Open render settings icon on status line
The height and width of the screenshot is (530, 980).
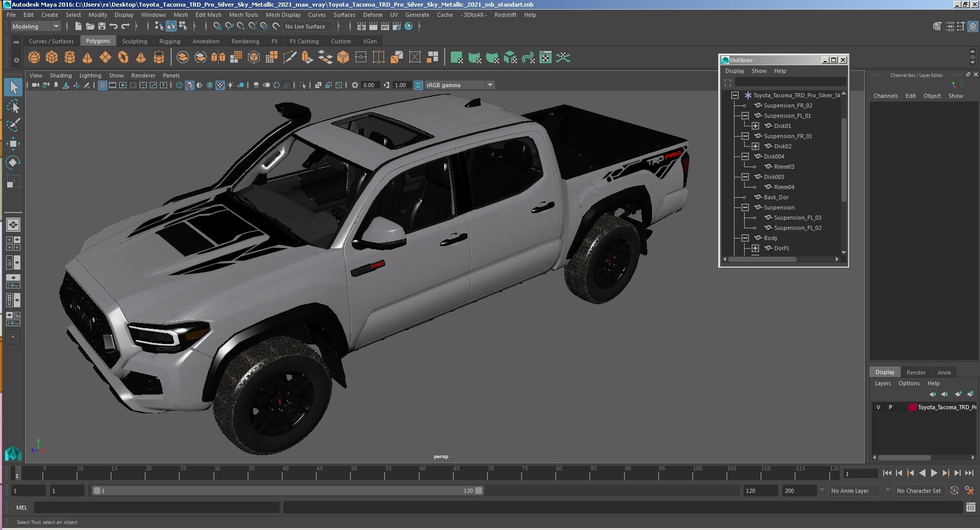(397, 26)
